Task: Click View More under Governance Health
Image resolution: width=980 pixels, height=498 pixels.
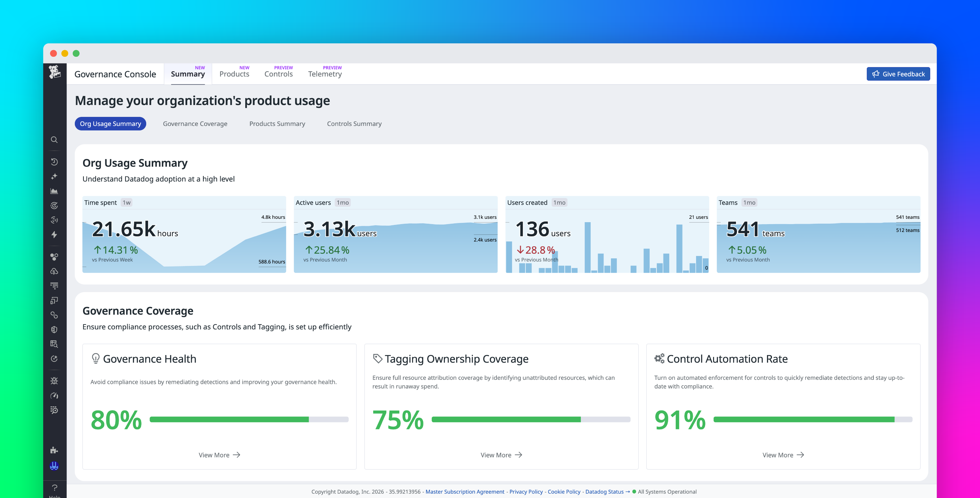Action: point(219,455)
